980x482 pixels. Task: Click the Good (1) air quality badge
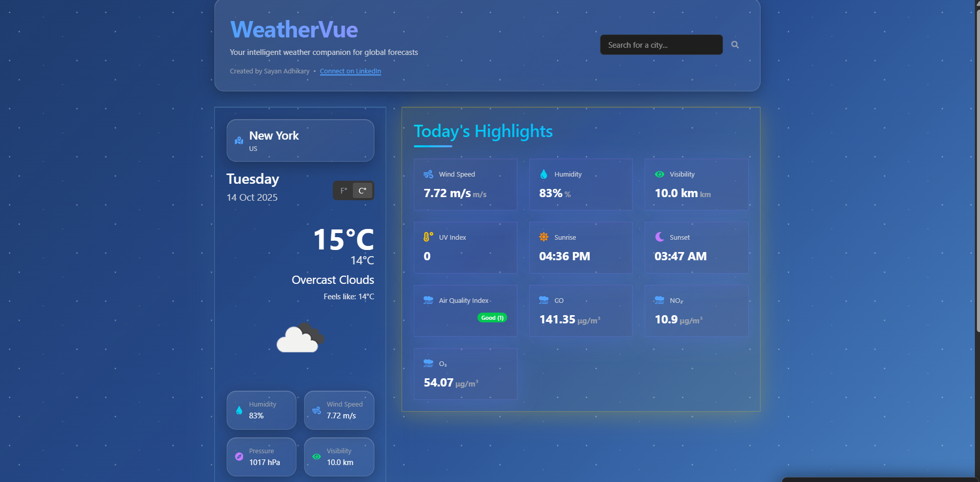pyautogui.click(x=492, y=318)
